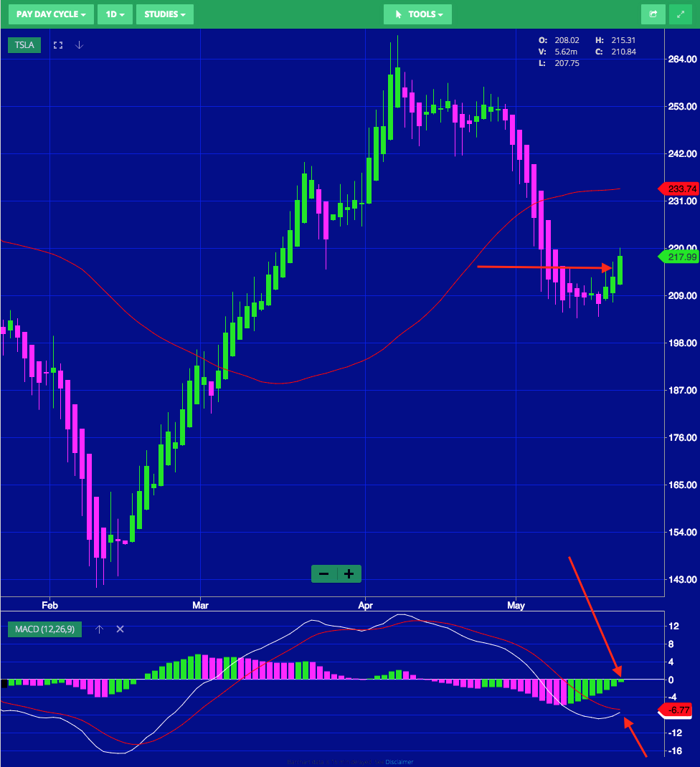Click the open value 208.02
Viewport: 700px width, 767px height.
point(567,40)
